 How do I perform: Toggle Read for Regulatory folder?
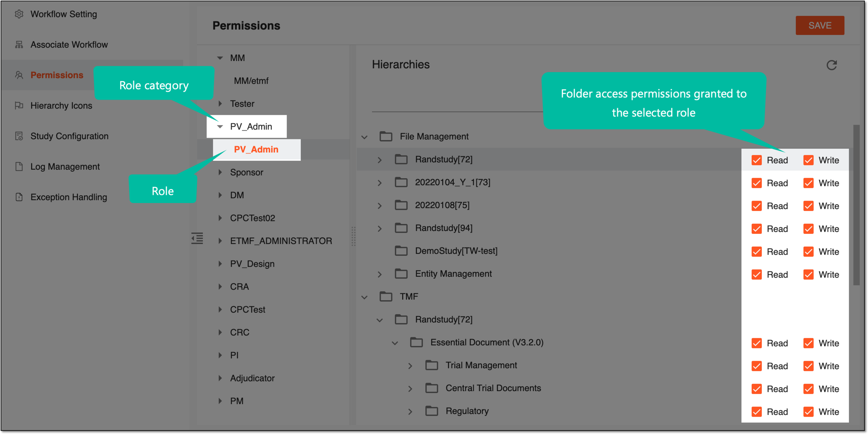point(757,412)
